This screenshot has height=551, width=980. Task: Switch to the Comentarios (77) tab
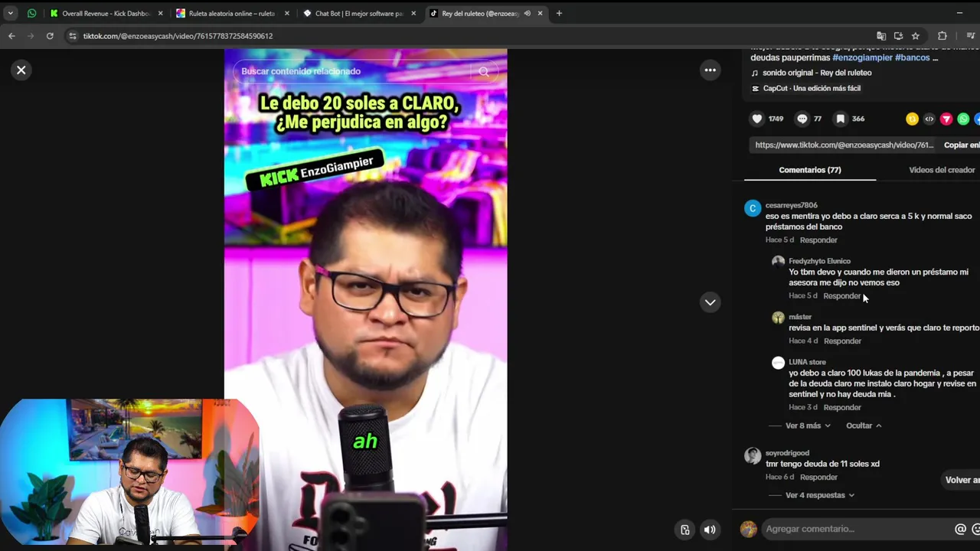[x=810, y=170]
